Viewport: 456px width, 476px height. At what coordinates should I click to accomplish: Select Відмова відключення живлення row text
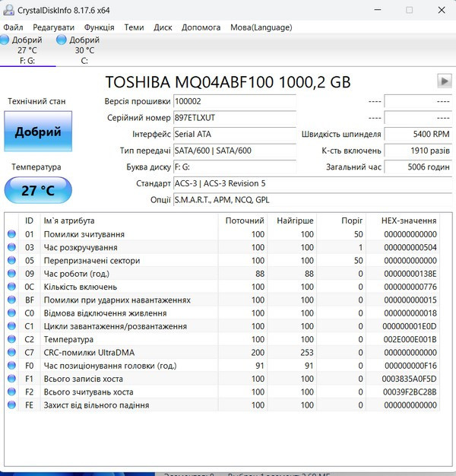pyautogui.click(x=106, y=313)
